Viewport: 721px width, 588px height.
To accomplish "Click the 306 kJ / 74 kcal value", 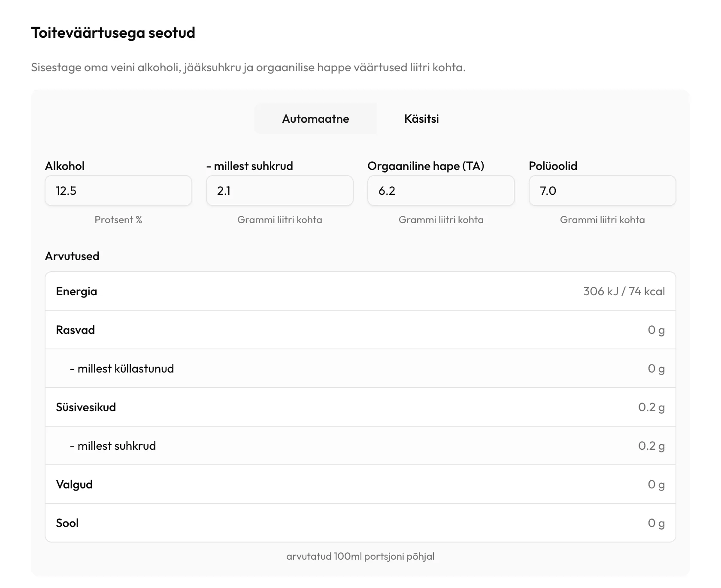I will click(624, 291).
